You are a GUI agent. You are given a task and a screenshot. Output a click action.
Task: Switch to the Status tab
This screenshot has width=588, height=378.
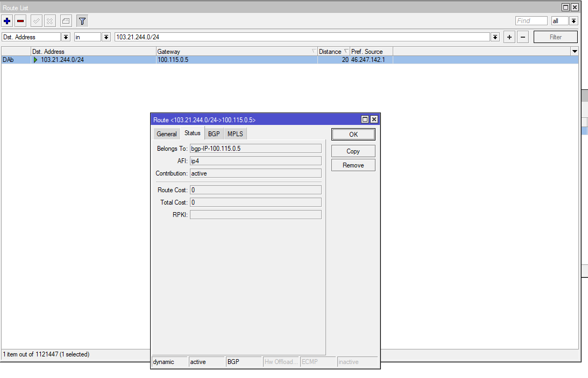(x=193, y=133)
